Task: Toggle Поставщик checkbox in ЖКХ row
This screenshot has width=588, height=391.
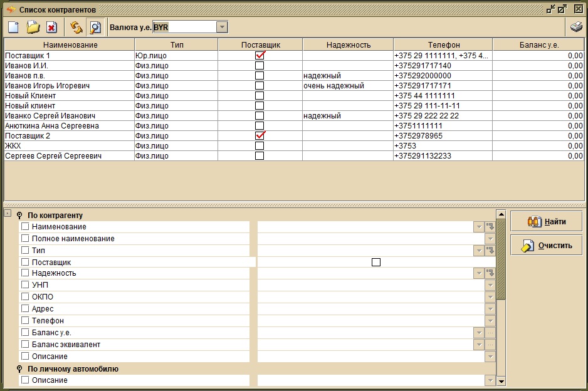Action: [260, 146]
